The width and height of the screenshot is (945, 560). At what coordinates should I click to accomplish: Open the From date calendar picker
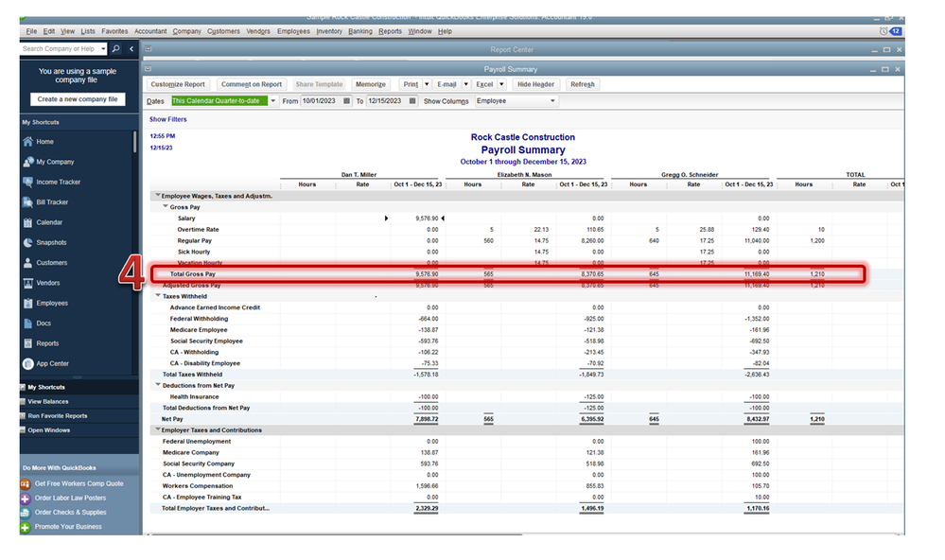[346, 101]
